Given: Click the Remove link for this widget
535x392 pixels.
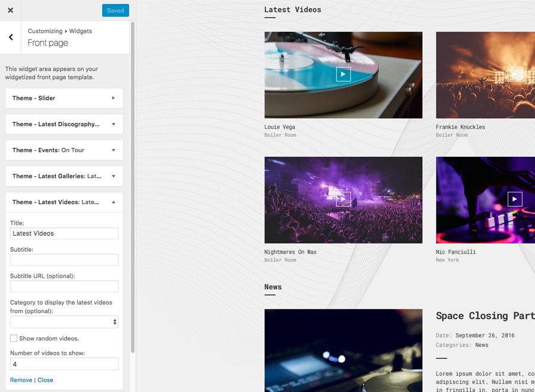Looking at the screenshot, I should click(x=21, y=380).
